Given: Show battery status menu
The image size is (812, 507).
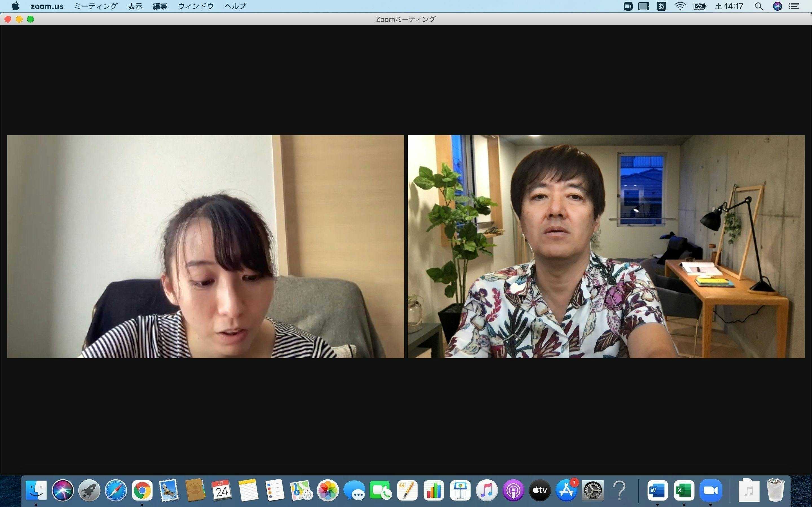Looking at the screenshot, I should point(700,6).
